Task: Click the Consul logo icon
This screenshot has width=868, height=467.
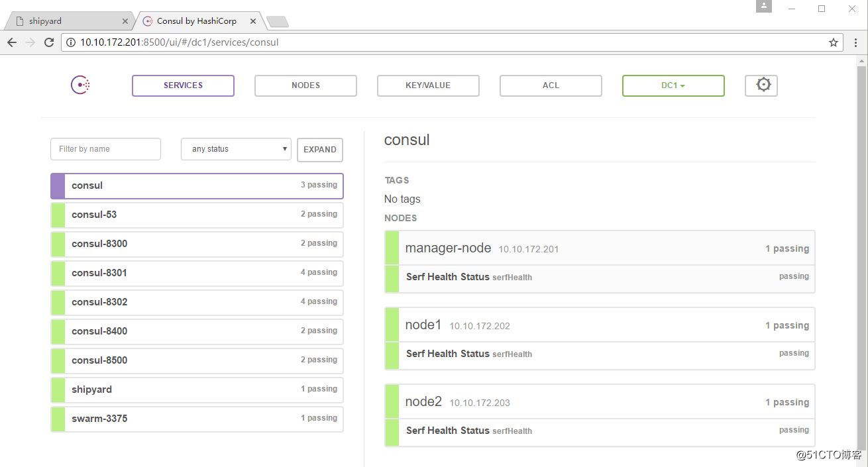Action: tap(80, 85)
